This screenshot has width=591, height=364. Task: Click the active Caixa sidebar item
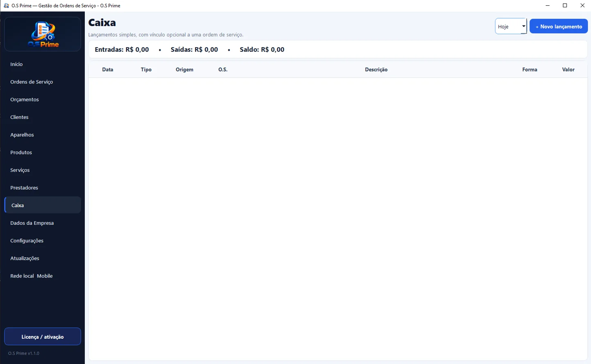coord(42,205)
